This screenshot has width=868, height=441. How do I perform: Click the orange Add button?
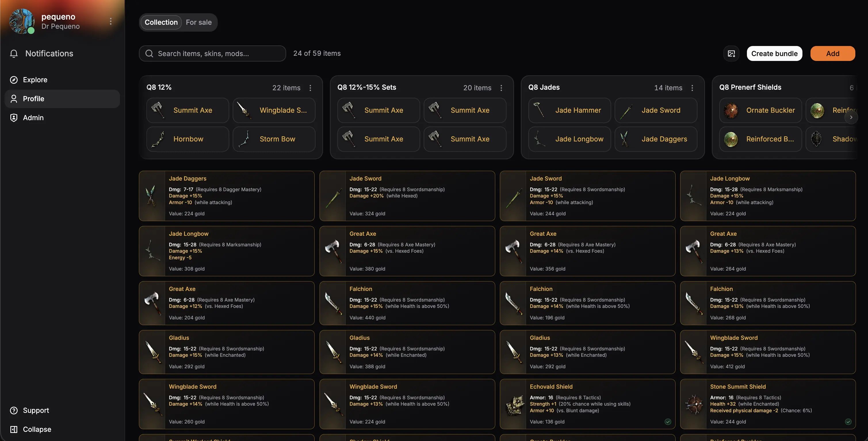[x=833, y=53]
